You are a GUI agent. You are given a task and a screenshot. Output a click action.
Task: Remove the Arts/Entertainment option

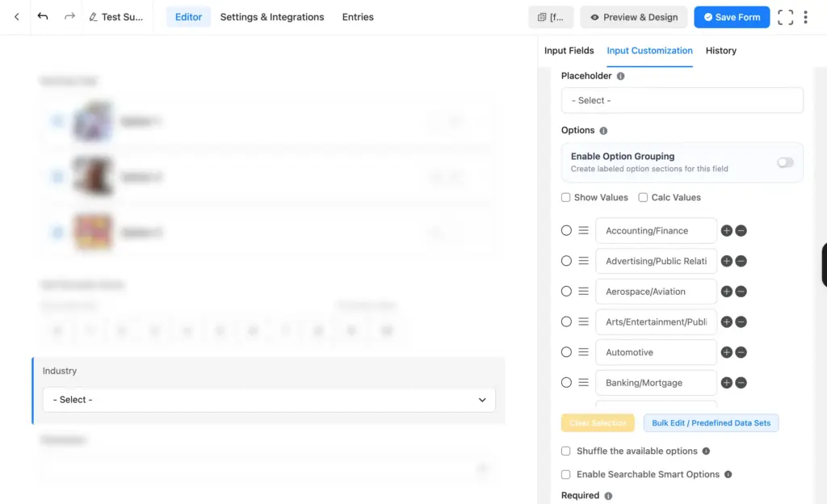click(741, 321)
